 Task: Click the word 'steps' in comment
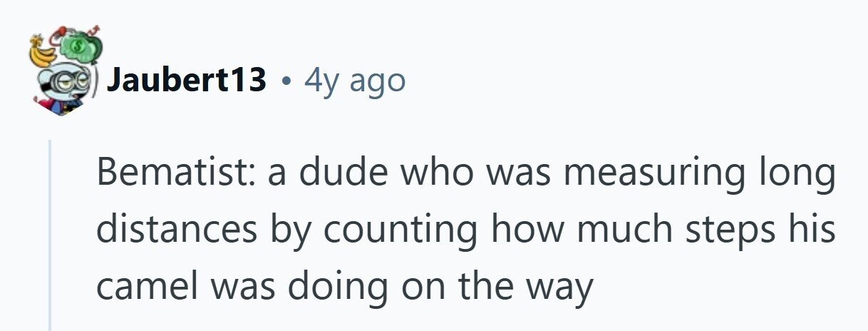tap(719, 230)
